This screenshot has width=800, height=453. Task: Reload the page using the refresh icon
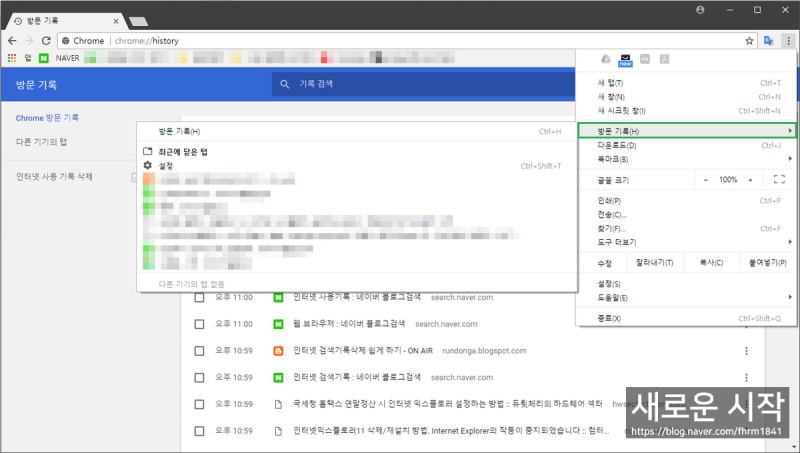coord(46,41)
